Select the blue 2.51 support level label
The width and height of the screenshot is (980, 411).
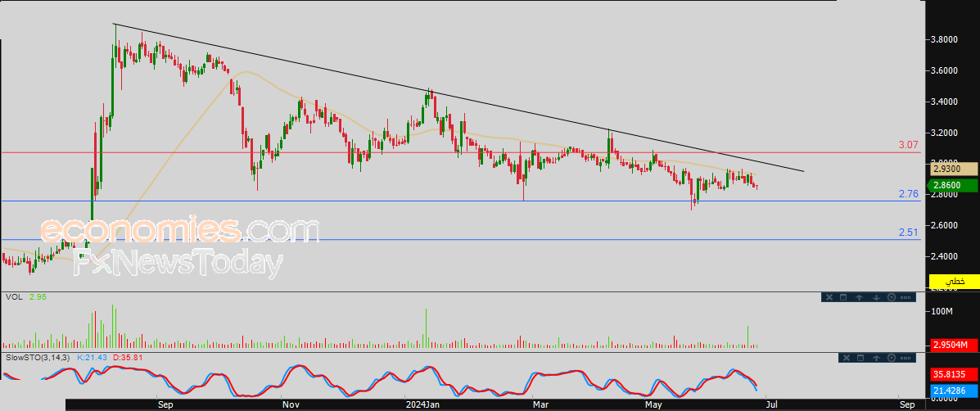[x=909, y=233]
